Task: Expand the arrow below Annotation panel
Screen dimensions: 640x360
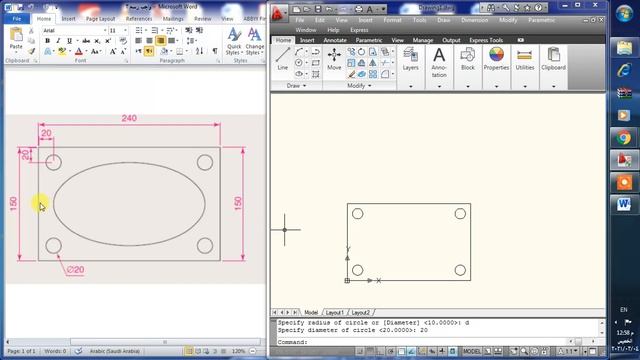Action: click(x=439, y=86)
